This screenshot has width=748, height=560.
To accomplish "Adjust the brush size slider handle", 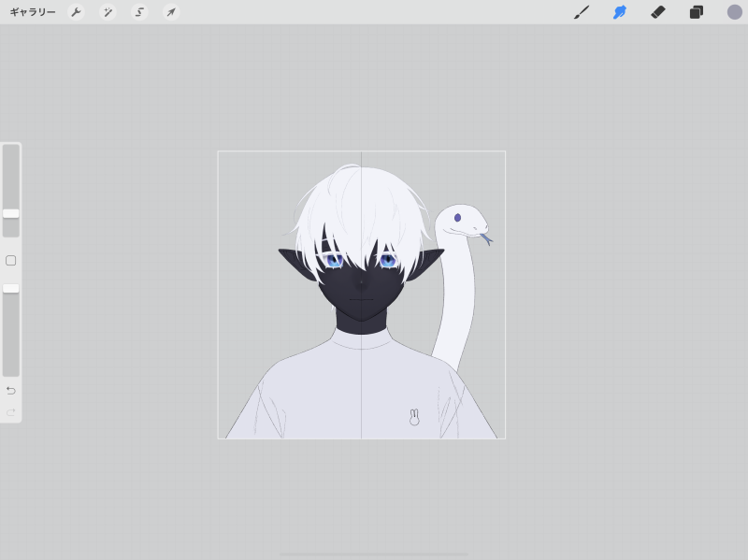I will pos(11,213).
